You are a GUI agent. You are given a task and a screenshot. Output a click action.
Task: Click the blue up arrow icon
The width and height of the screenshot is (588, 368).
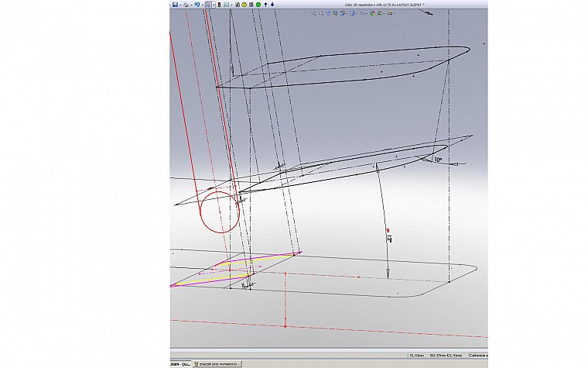[265, 5]
